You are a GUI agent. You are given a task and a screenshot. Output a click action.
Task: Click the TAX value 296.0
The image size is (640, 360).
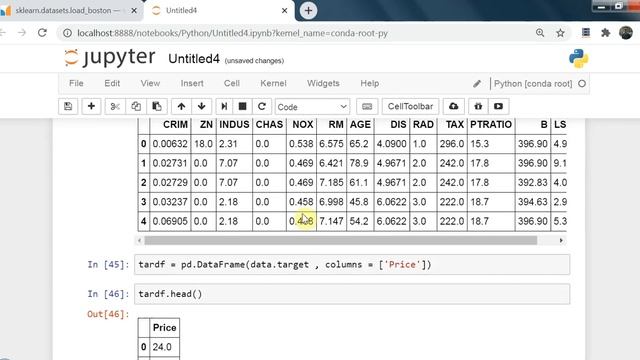[451, 144]
